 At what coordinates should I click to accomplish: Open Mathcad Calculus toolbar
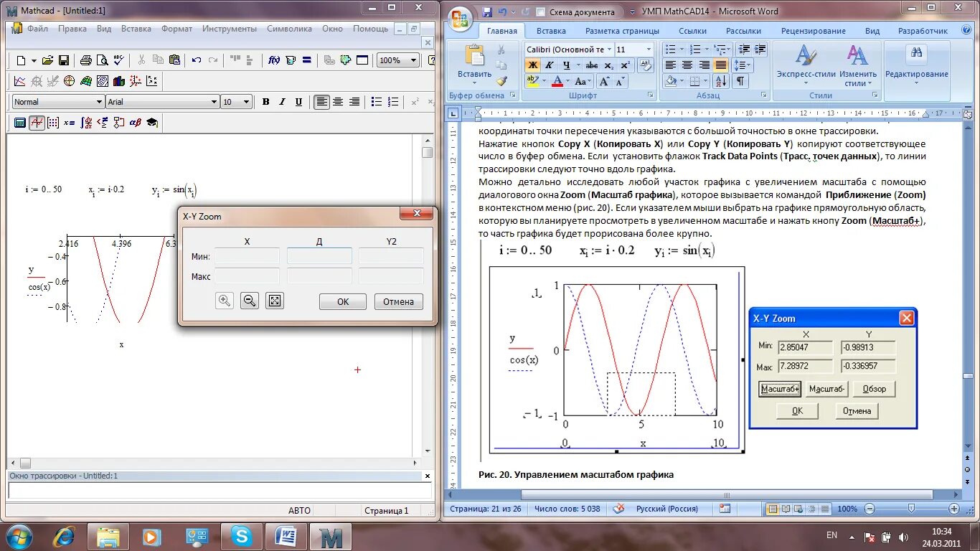[86, 123]
